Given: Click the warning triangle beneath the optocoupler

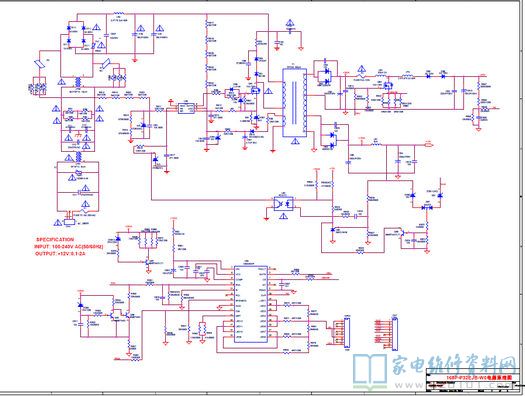Looking at the screenshot, I should [284, 216].
